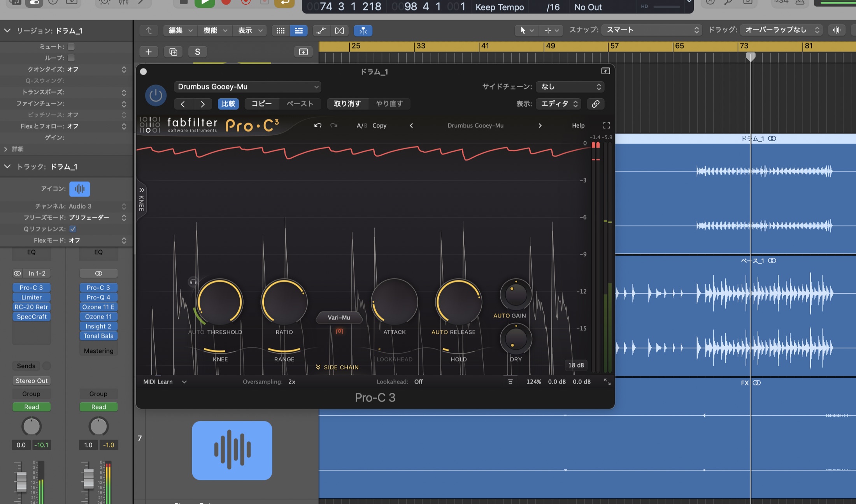The image size is (856, 504).
Task: Toggle the 比較 compare button
Action: tap(228, 103)
